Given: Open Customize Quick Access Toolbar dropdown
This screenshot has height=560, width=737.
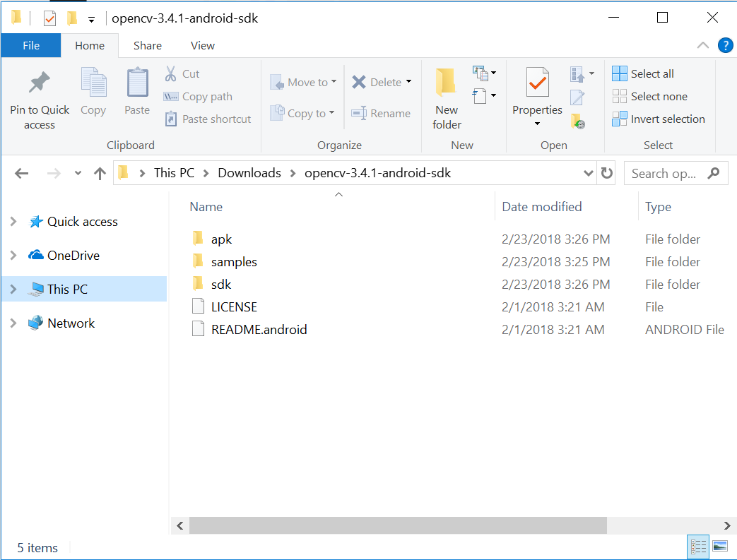Looking at the screenshot, I should click(x=91, y=19).
